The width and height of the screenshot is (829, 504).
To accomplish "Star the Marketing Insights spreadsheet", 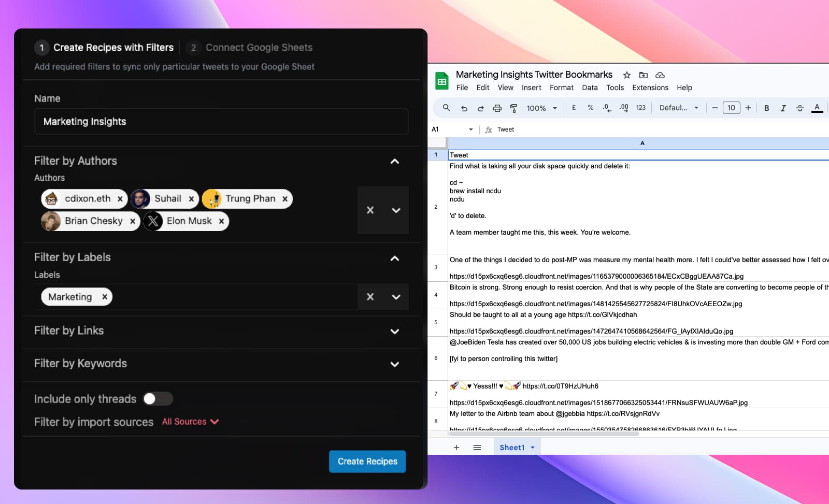I will tap(627, 75).
